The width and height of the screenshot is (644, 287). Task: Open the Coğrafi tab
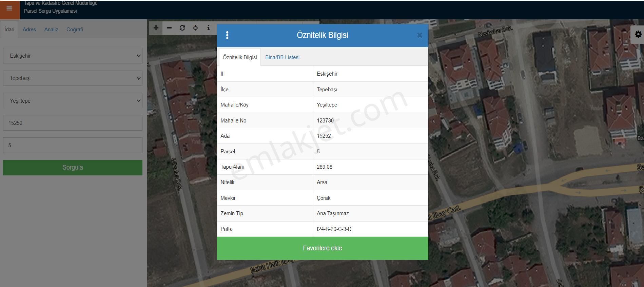tap(75, 30)
